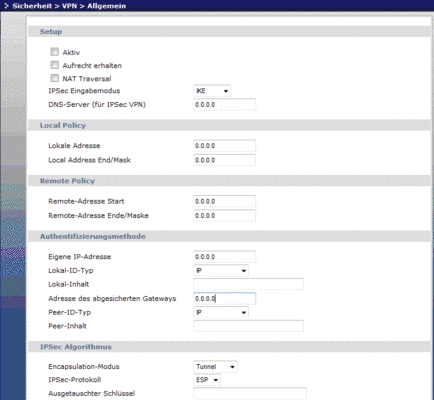Select the Remote-Adresse Start field
434x400 pixels.
coord(225,201)
